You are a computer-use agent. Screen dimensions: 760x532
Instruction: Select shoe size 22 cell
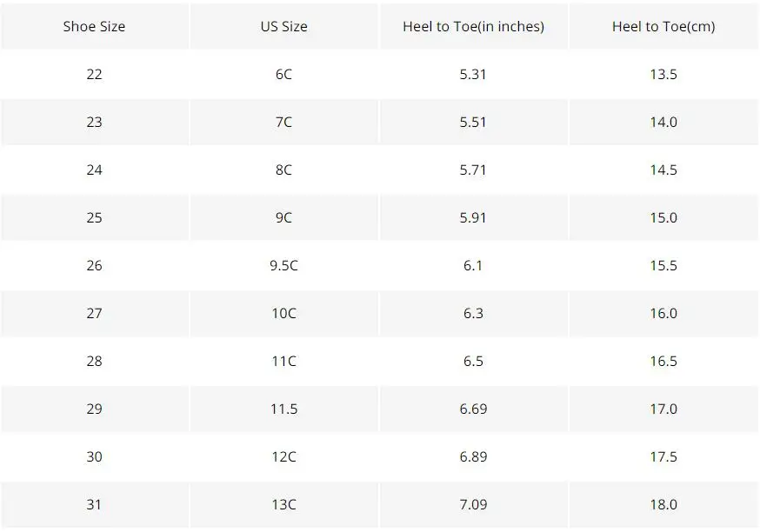pyautogui.click(x=94, y=74)
